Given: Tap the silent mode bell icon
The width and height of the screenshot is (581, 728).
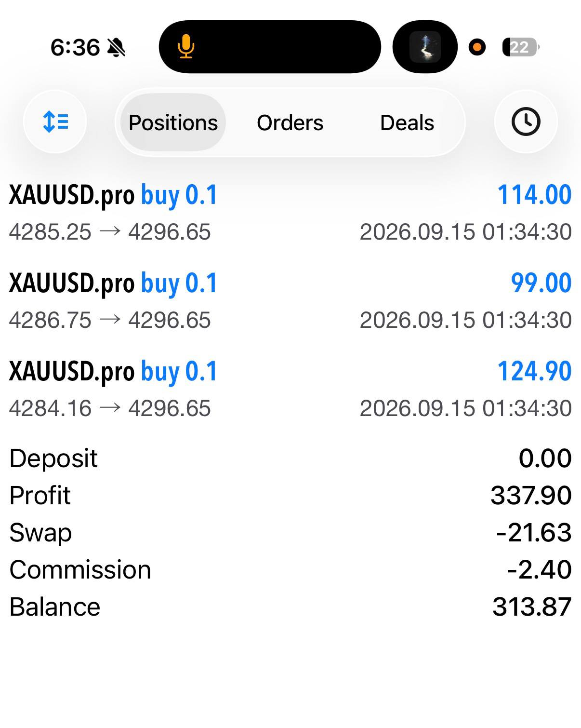Looking at the screenshot, I should pos(117,48).
